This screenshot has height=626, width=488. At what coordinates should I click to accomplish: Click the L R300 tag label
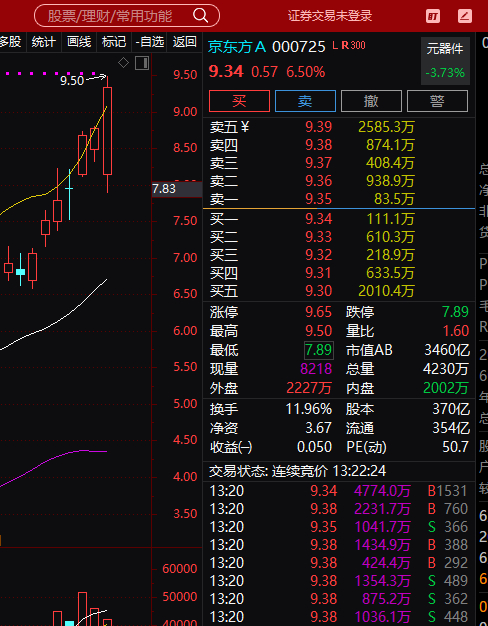[349, 46]
